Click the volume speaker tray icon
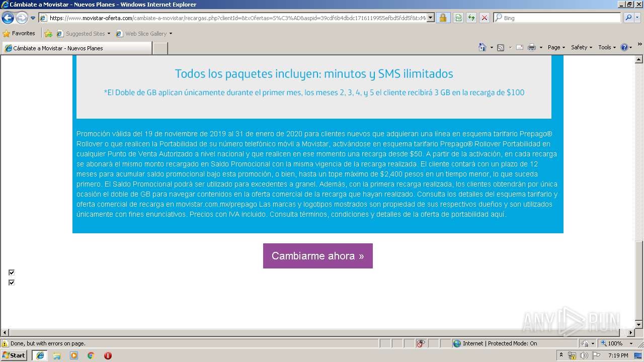Viewport: 644px width, 362px height. click(583, 355)
